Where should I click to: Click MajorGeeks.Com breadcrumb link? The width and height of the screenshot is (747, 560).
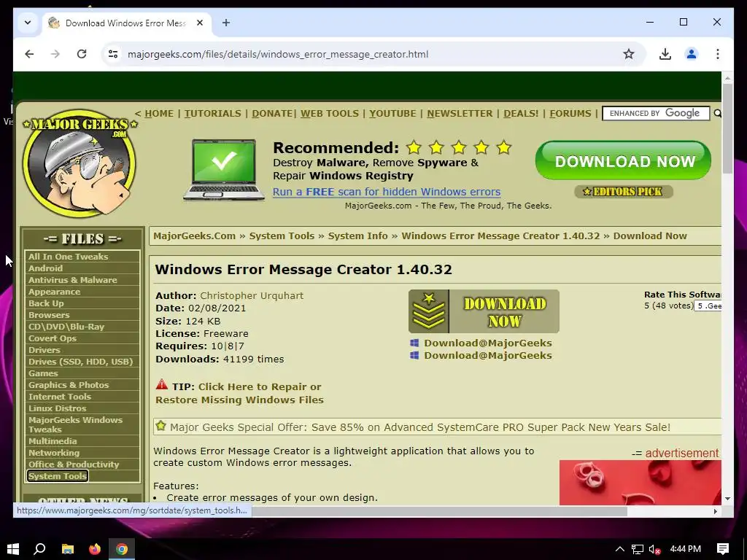(x=194, y=236)
